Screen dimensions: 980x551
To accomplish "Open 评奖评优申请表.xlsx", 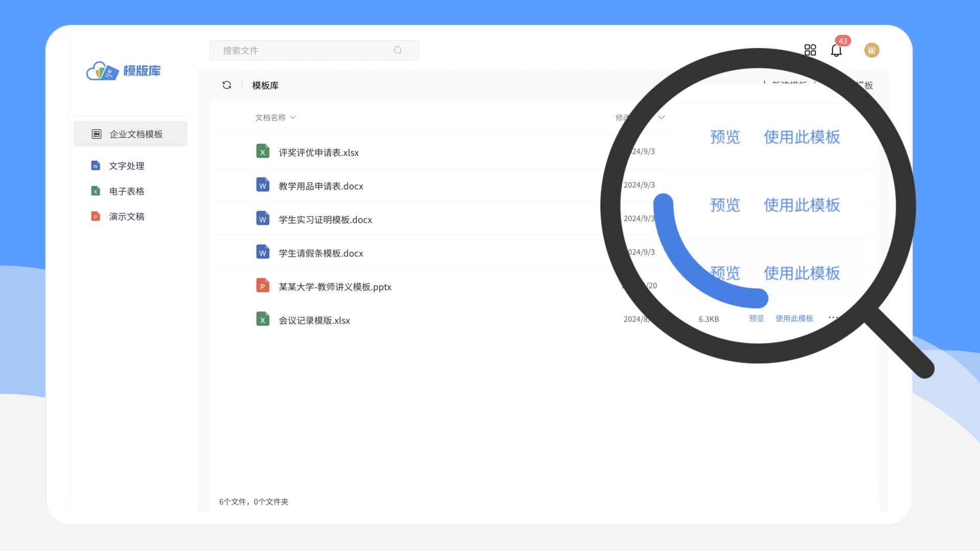I will 318,153.
